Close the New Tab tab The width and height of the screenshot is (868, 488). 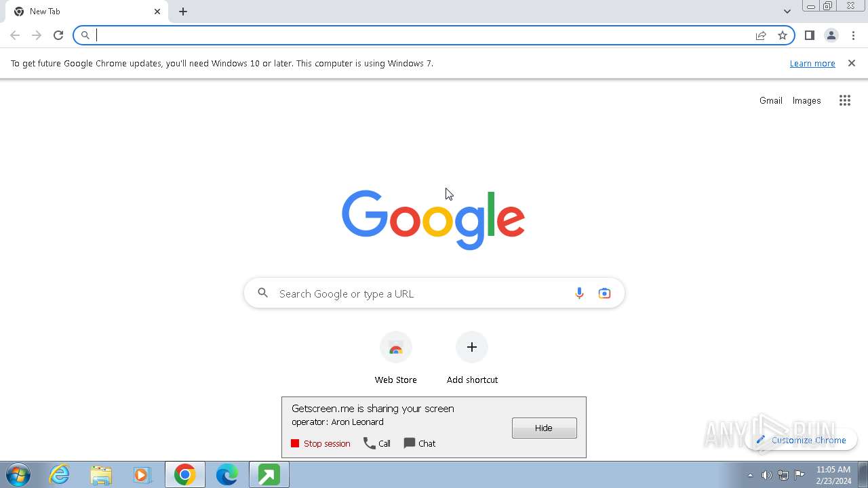(x=157, y=12)
